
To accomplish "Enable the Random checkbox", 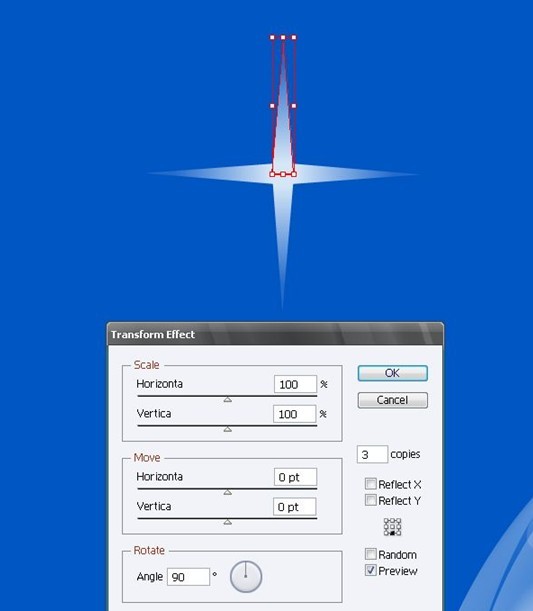I will (371, 554).
